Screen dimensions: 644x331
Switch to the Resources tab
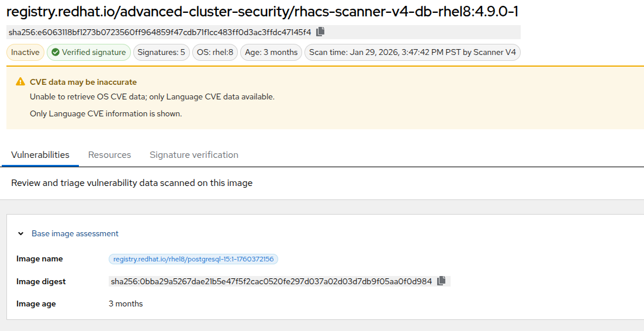click(x=109, y=155)
